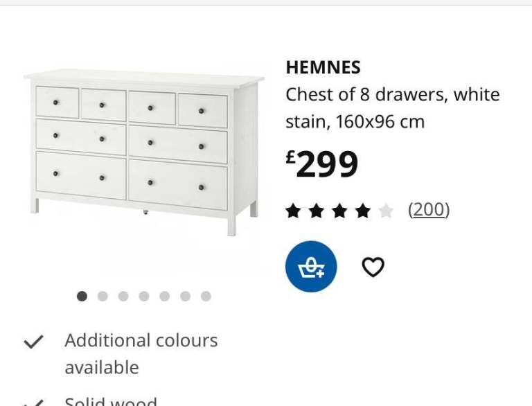The width and height of the screenshot is (532, 406).
Task: Open the chest of drawers product image
Action: pyautogui.click(x=144, y=151)
